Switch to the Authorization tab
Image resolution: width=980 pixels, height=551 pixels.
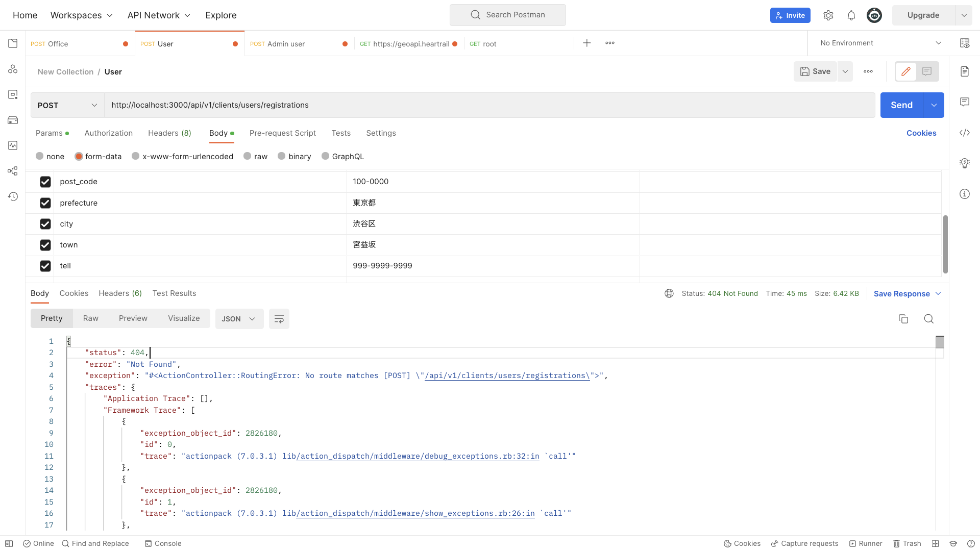tap(108, 133)
